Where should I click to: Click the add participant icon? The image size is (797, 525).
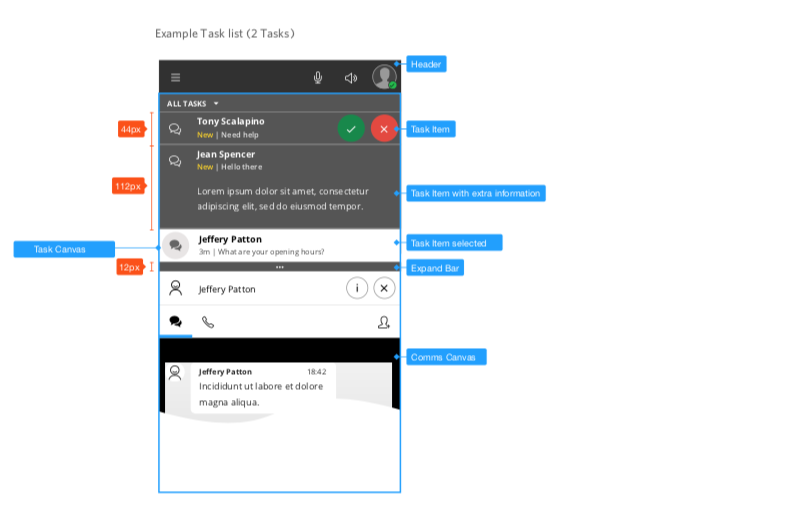click(384, 322)
